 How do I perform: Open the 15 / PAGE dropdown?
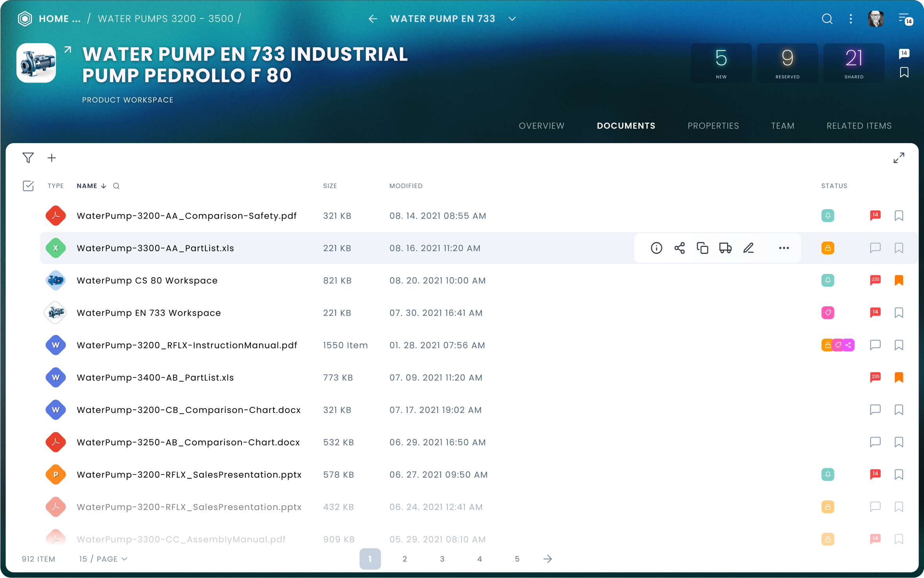[x=103, y=559]
